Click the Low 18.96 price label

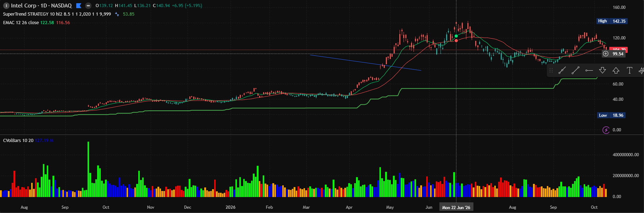pos(611,115)
